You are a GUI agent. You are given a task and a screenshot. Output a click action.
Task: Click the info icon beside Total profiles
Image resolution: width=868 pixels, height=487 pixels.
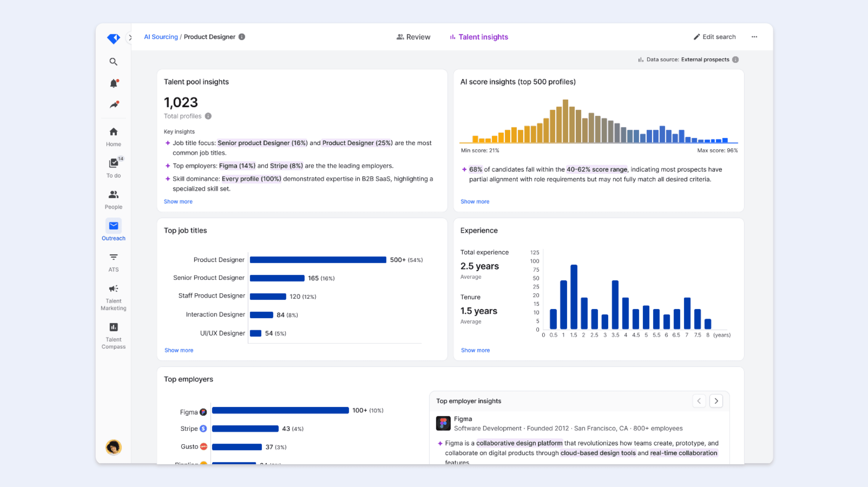pos(208,116)
